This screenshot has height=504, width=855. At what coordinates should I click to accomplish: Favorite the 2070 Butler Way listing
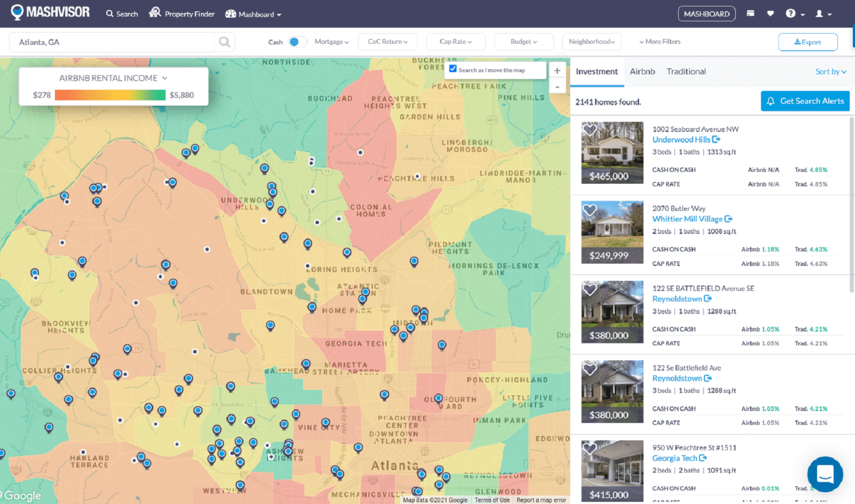click(x=590, y=209)
